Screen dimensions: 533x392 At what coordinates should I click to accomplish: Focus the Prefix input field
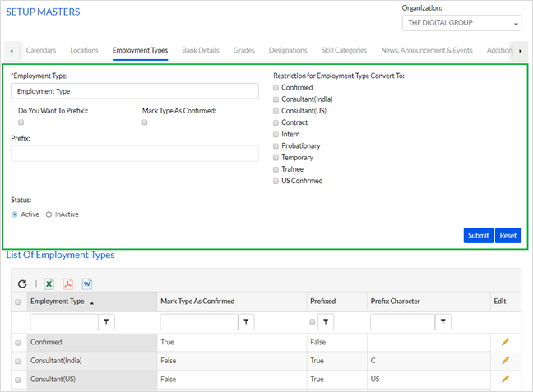pyautogui.click(x=135, y=154)
